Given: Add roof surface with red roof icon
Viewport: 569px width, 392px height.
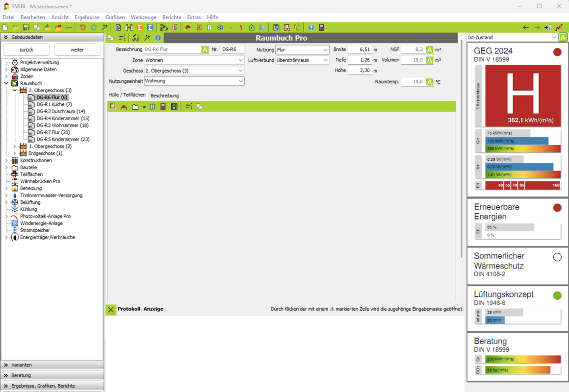Looking at the screenshot, I should 124,106.
